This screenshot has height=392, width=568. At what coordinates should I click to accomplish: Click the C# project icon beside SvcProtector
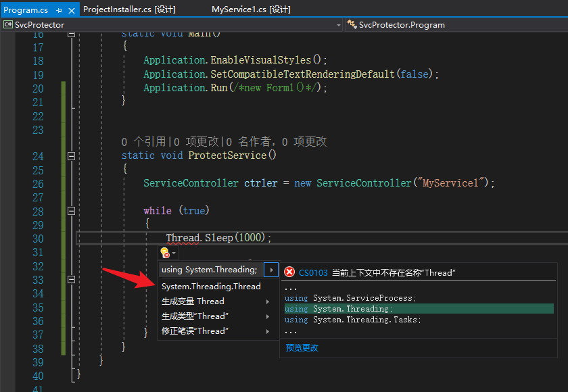click(8, 25)
